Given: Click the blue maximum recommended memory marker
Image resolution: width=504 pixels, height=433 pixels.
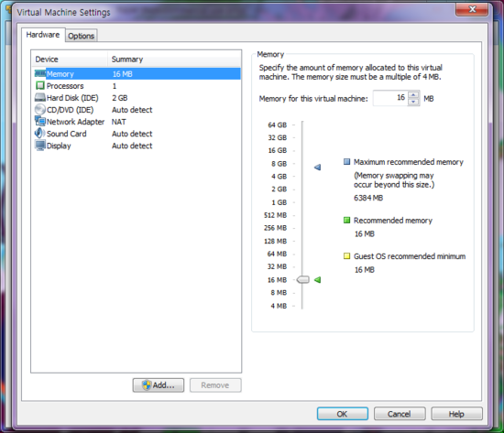Looking at the screenshot, I should (317, 167).
